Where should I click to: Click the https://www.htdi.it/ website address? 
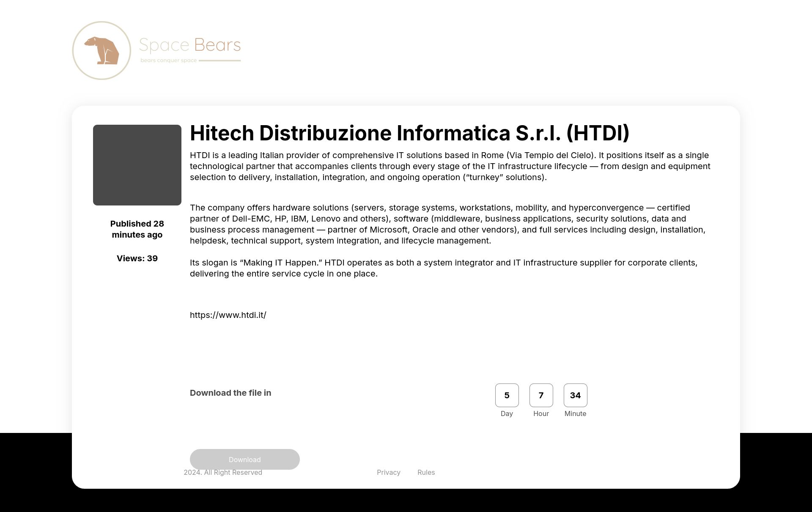tap(228, 315)
